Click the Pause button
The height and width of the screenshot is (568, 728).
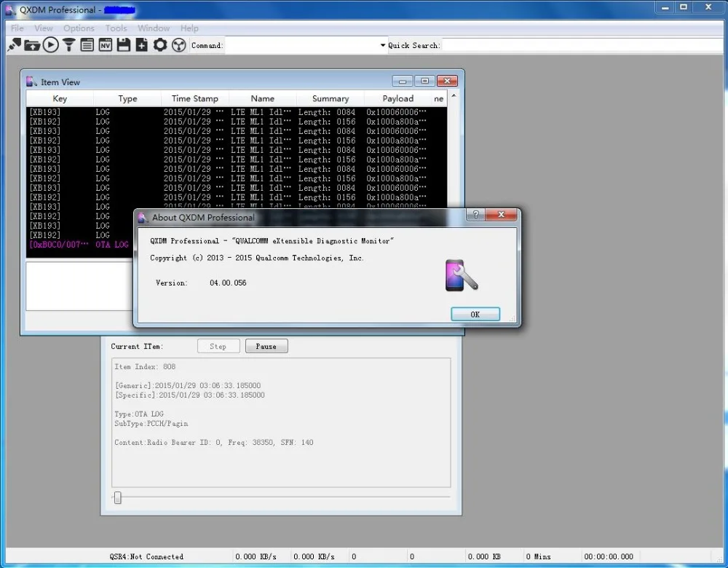coord(266,346)
